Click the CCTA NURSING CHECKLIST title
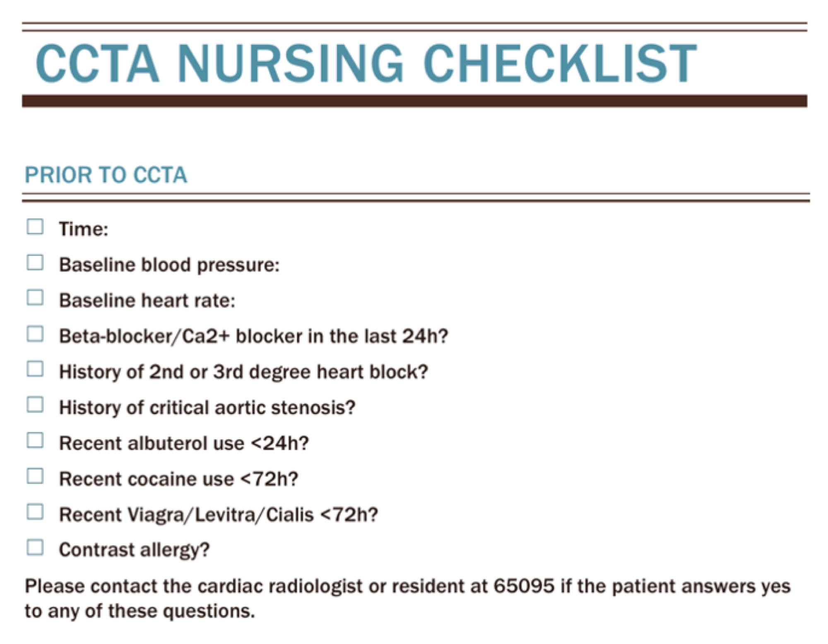Viewport: 828px width, 644px height. click(x=366, y=64)
